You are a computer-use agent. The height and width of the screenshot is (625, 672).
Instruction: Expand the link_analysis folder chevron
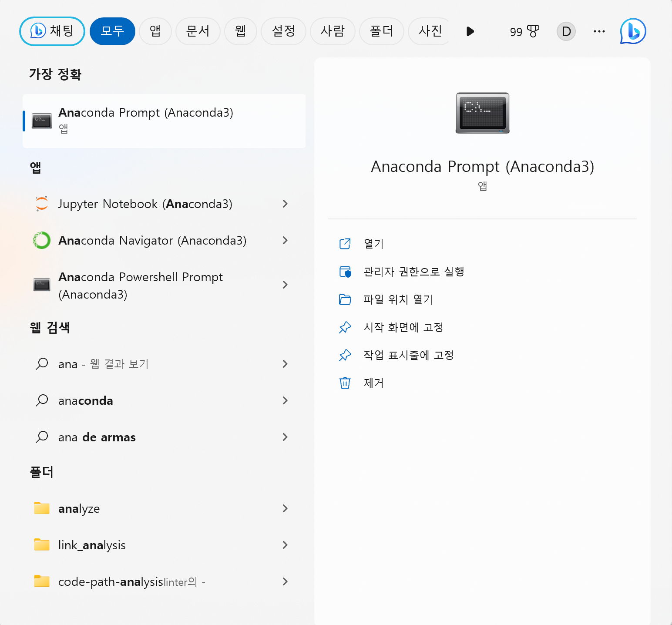click(285, 545)
